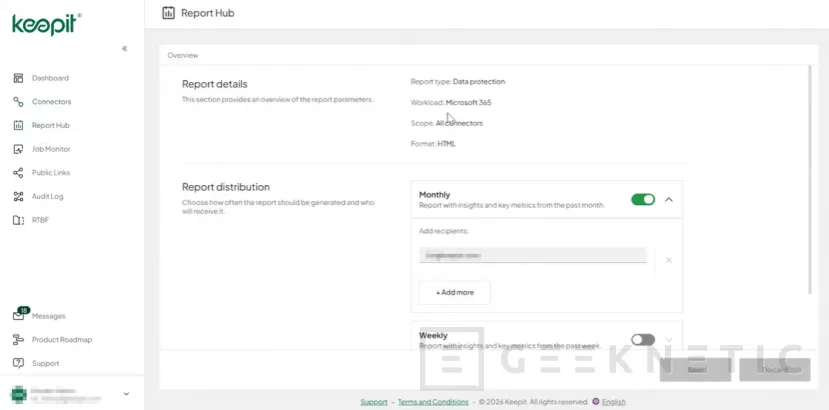Click the Weekly section title text
Viewport: 829px width, 410px height.
[x=433, y=335]
